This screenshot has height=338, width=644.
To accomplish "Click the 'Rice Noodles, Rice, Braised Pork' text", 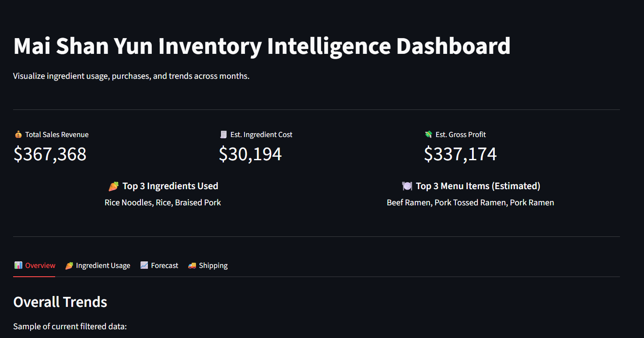I will click(163, 203).
